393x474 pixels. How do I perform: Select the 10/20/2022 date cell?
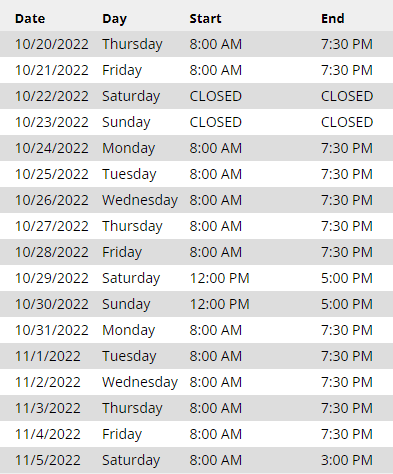point(52,44)
